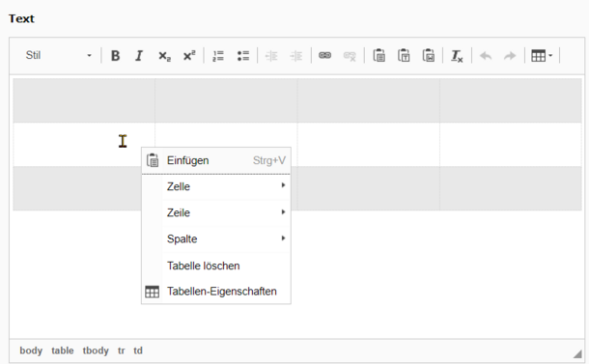Select Einfügen in the context menu
Screen dimensions: 589x364
click(x=216, y=160)
